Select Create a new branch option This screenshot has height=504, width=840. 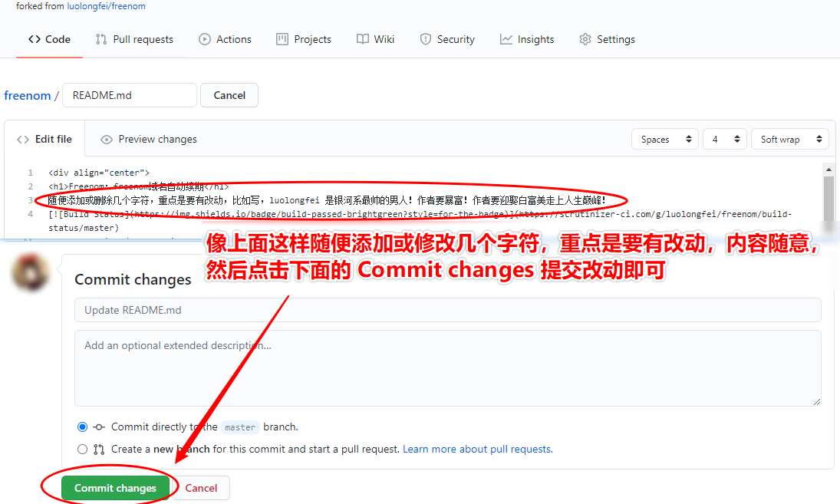pyautogui.click(x=82, y=449)
